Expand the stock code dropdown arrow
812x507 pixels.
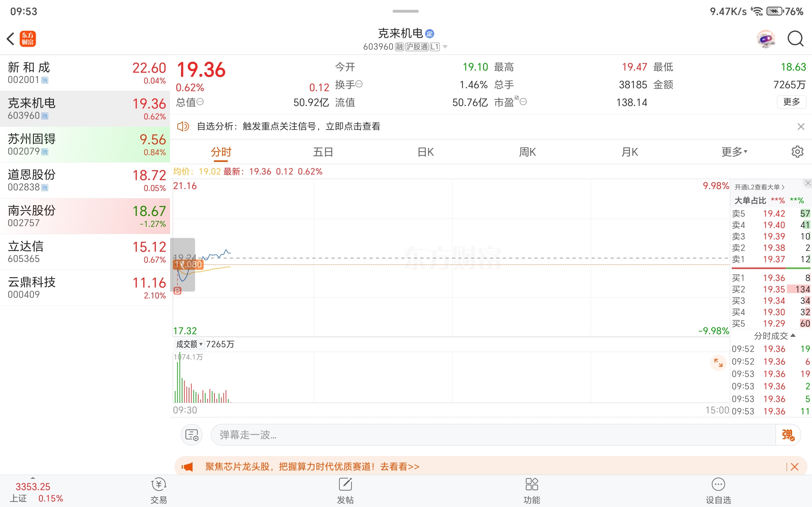click(x=445, y=47)
